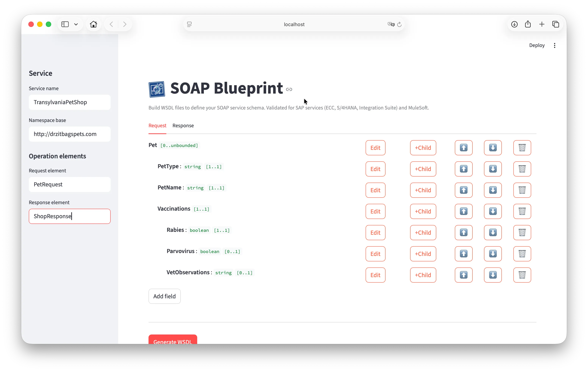Edit the VetObservations field

(375, 275)
